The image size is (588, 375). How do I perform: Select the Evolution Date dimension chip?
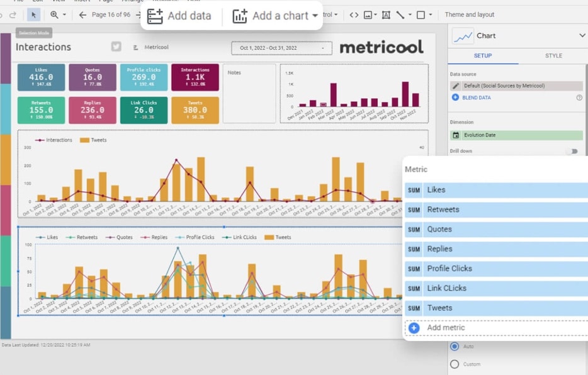pos(517,135)
